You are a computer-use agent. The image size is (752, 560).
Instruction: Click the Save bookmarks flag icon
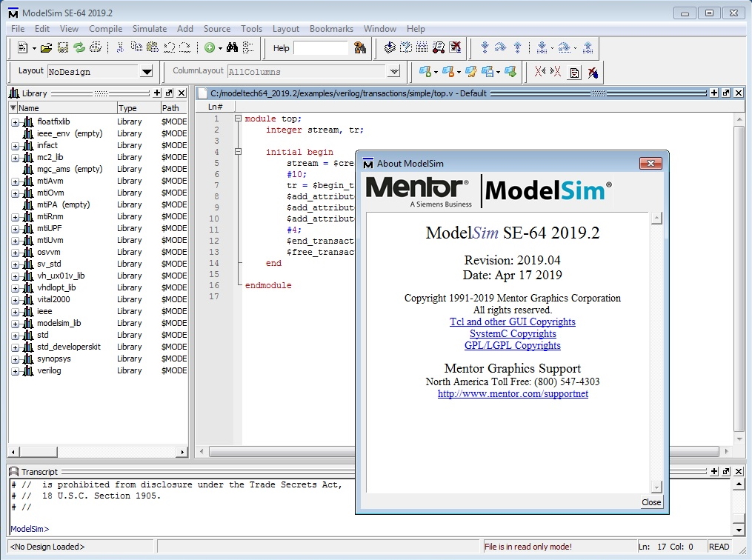point(488,72)
